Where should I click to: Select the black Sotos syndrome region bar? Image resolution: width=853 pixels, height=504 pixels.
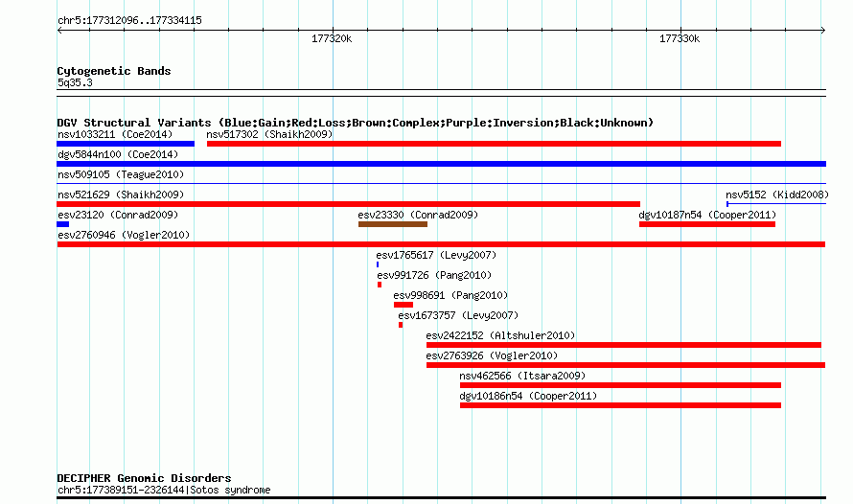coord(441,497)
